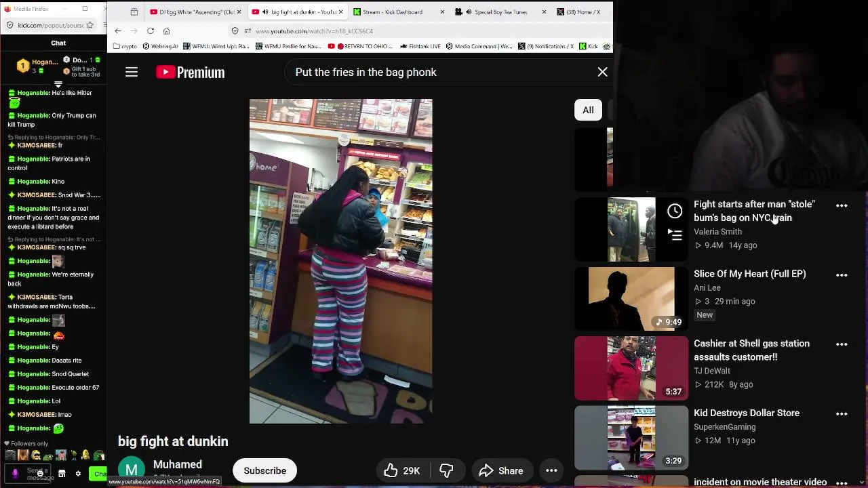Viewport: 868px width, 488px height.
Task: Reload the YouTube page
Action: (x=151, y=31)
